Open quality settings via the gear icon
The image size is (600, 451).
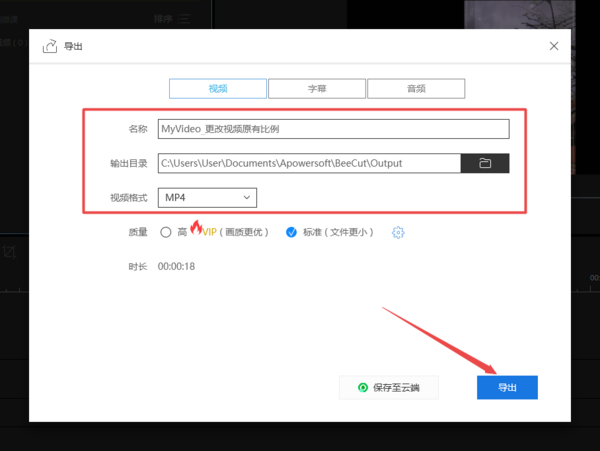tap(398, 232)
